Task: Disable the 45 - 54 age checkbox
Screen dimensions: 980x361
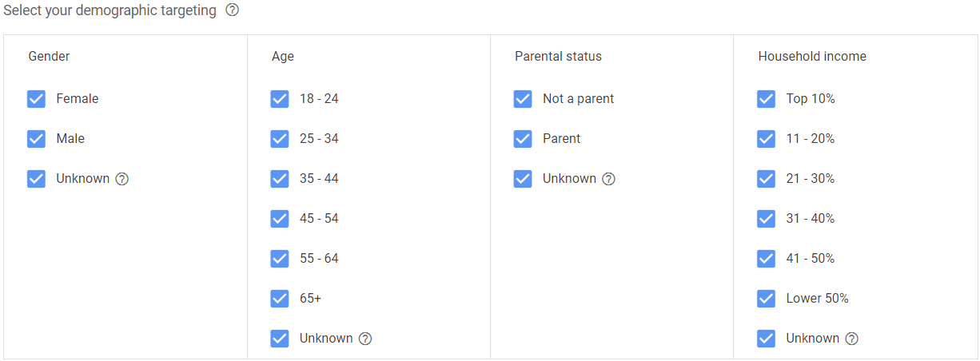Action: click(x=280, y=219)
